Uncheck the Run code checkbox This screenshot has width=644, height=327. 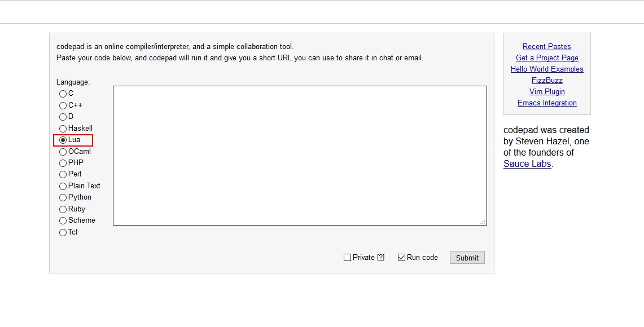401,258
